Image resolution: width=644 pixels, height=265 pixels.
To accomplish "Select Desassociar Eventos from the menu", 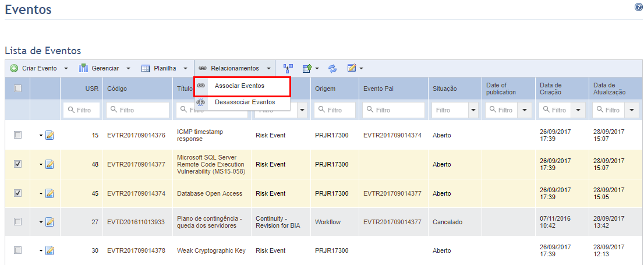I will (x=242, y=103).
